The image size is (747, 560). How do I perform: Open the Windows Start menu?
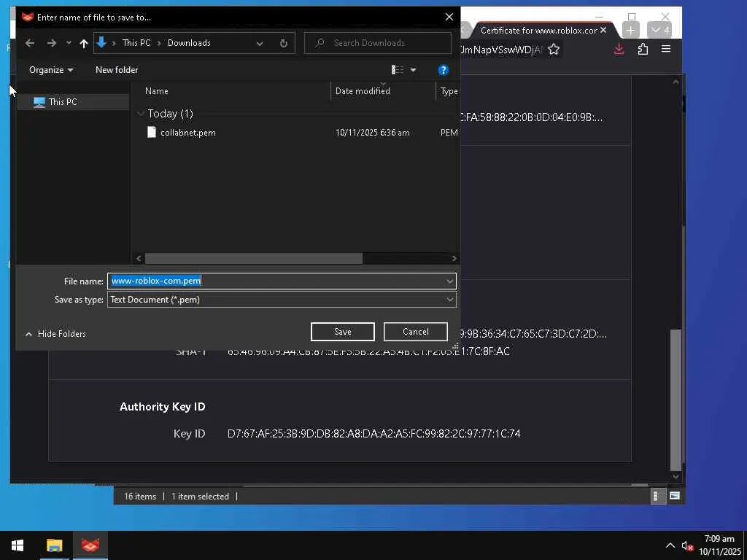tap(18, 545)
